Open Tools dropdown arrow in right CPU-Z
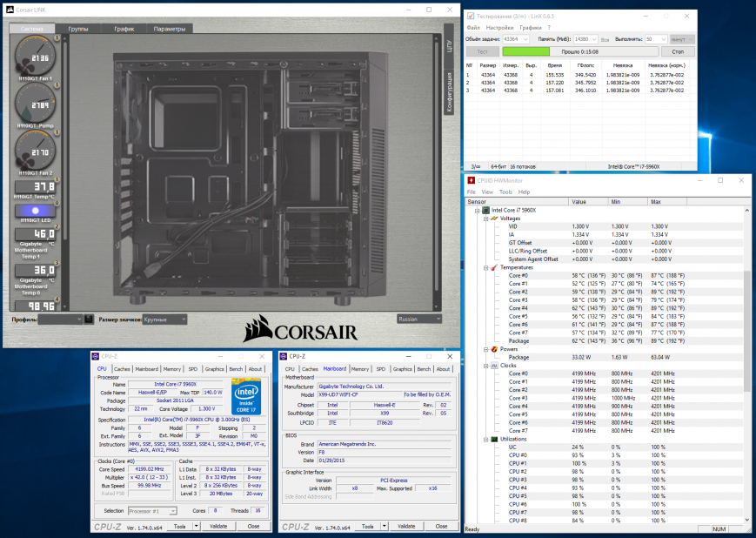This screenshot has height=538, width=756. point(385,527)
